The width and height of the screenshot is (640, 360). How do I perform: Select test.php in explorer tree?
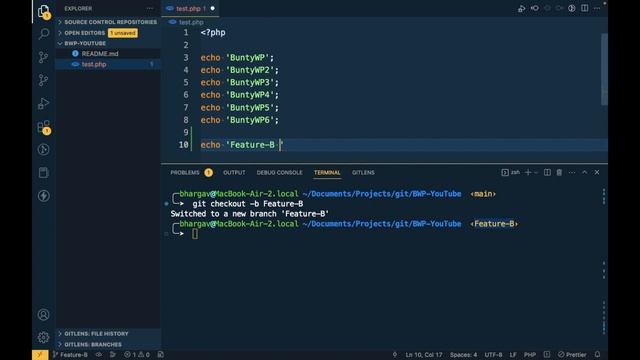click(x=108, y=64)
